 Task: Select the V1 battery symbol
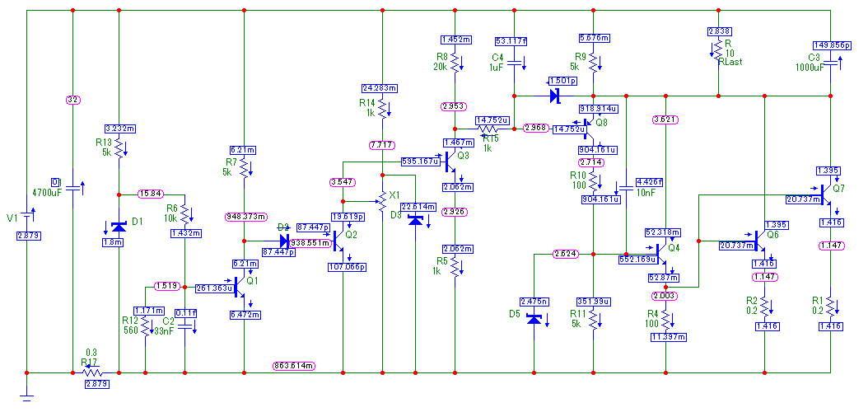[26, 215]
